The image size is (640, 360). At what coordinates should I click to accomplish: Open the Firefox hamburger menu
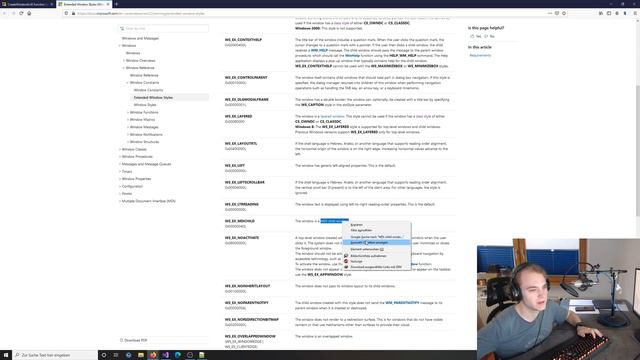pos(635,13)
